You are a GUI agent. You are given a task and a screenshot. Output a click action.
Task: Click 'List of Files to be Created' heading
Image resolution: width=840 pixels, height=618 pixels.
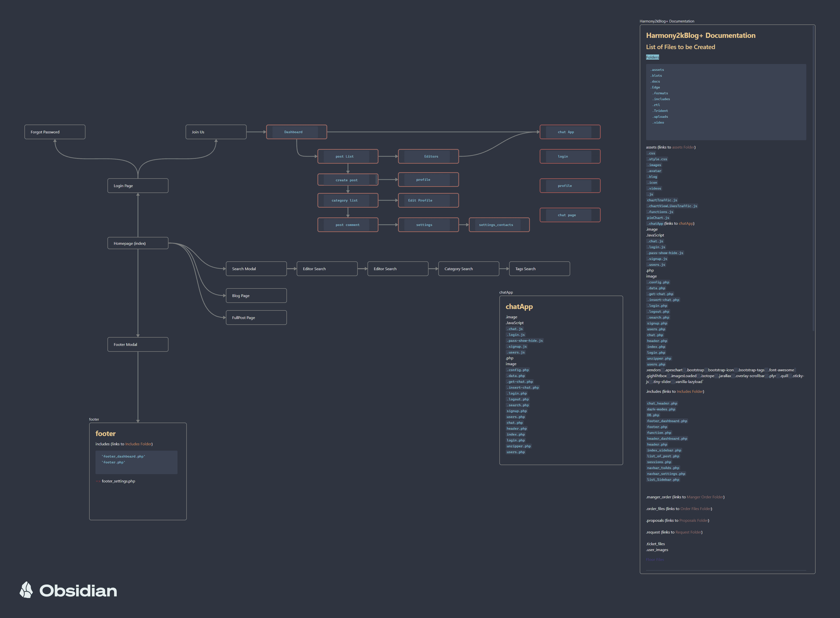(680, 47)
